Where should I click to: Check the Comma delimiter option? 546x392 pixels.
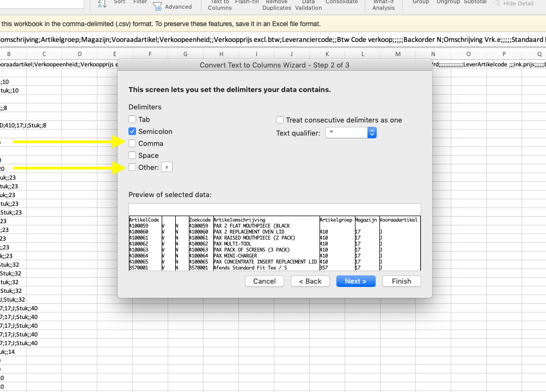point(132,143)
